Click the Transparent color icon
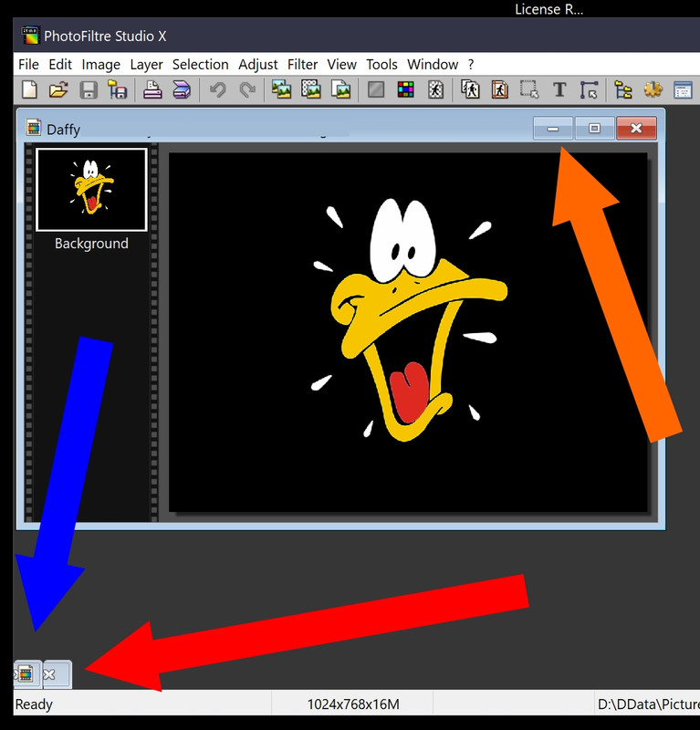 (x=435, y=89)
